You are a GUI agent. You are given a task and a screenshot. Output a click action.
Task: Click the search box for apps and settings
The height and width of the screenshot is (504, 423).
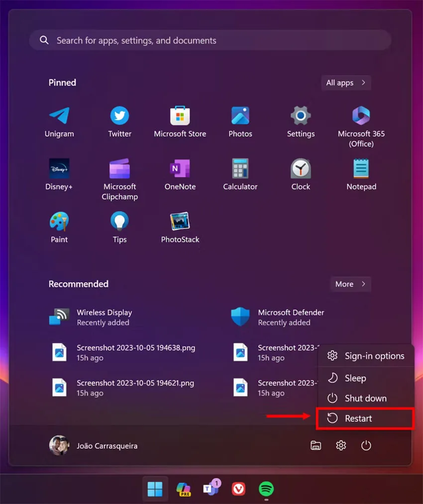[x=210, y=40]
